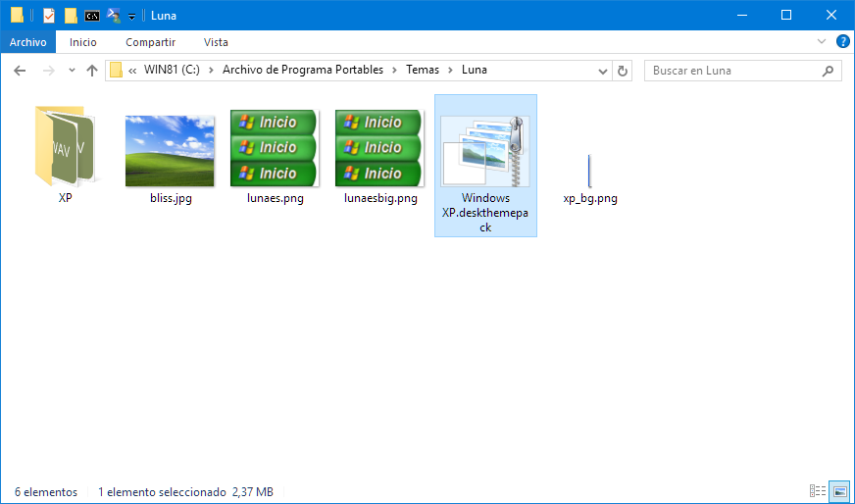The image size is (855, 504).
Task: Select the bliss.jpg image thumbnail
Action: pyautogui.click(x=170, y=151)
